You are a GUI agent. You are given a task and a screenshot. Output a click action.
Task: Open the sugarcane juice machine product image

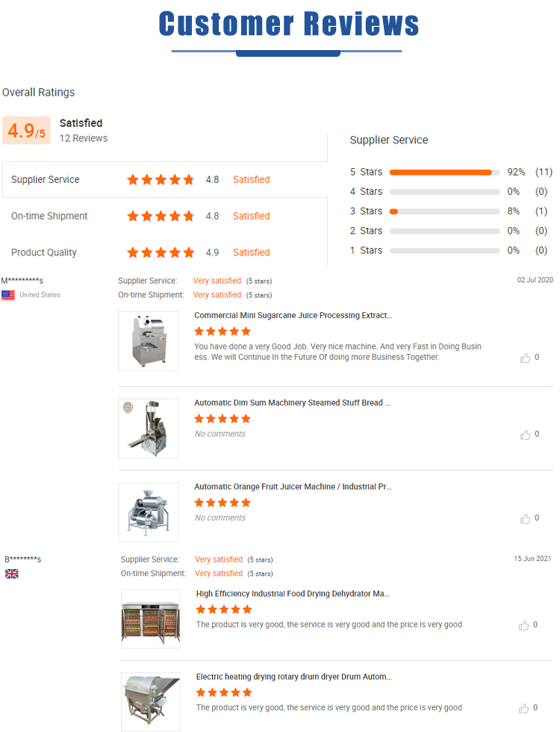click(x=148, y=341)
